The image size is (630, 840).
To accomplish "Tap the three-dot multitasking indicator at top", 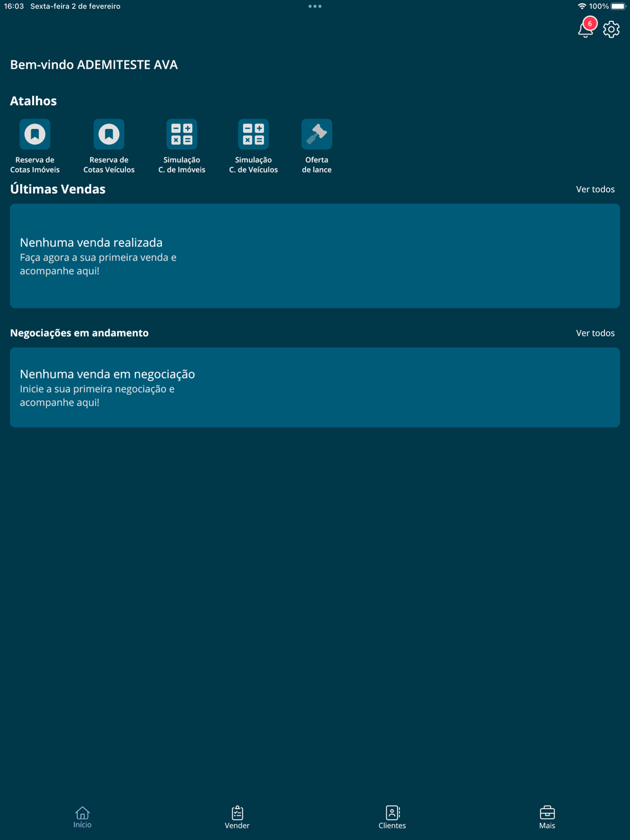I will (315, 6).
